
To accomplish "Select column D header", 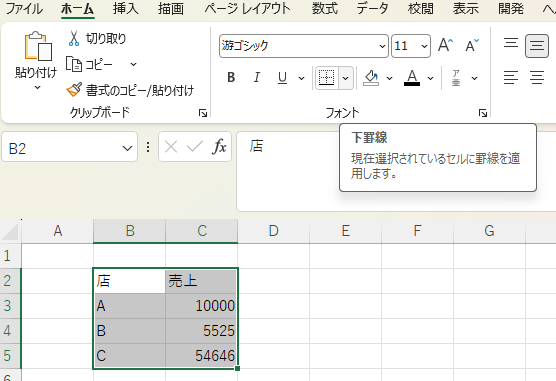I will point(273,231).
